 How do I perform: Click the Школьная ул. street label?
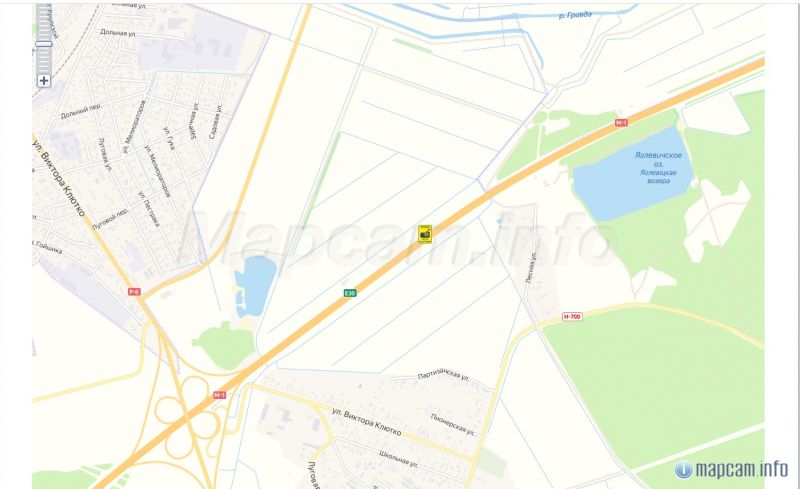coord(398,459)
